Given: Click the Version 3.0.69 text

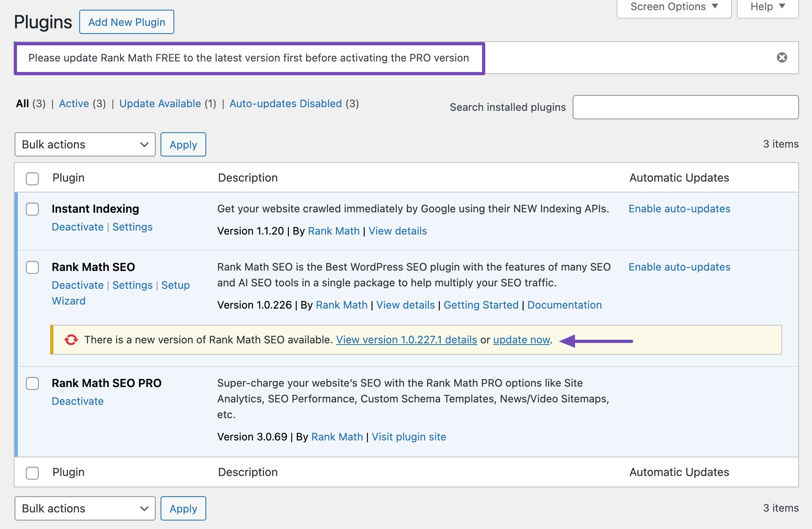Looking at the screenshot, I should [252, 437].
